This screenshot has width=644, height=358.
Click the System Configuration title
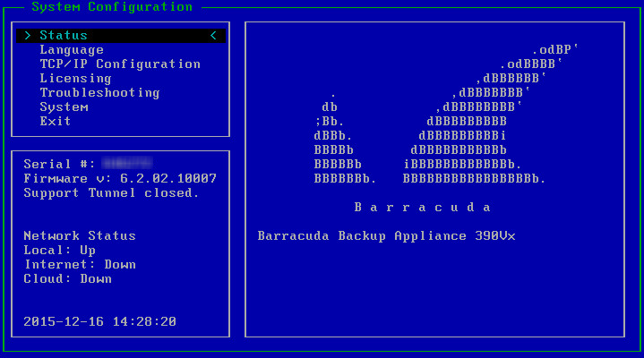[112, 7]
